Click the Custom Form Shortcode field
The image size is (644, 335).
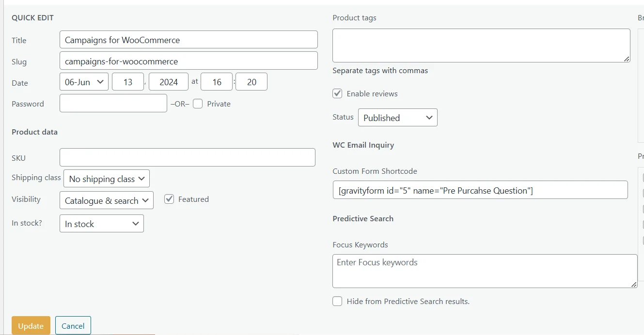480,190
